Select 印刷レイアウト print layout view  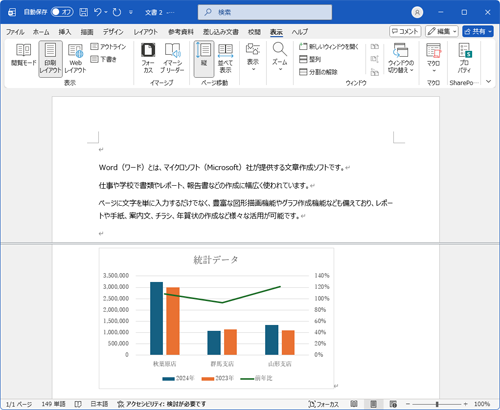pyautogui.click(x=50, y=59)
